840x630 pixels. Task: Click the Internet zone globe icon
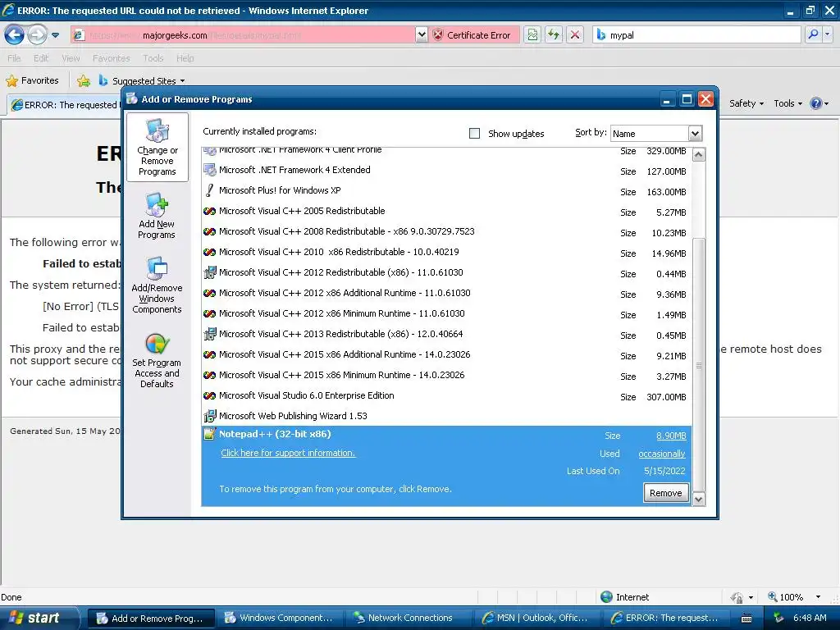606,597
